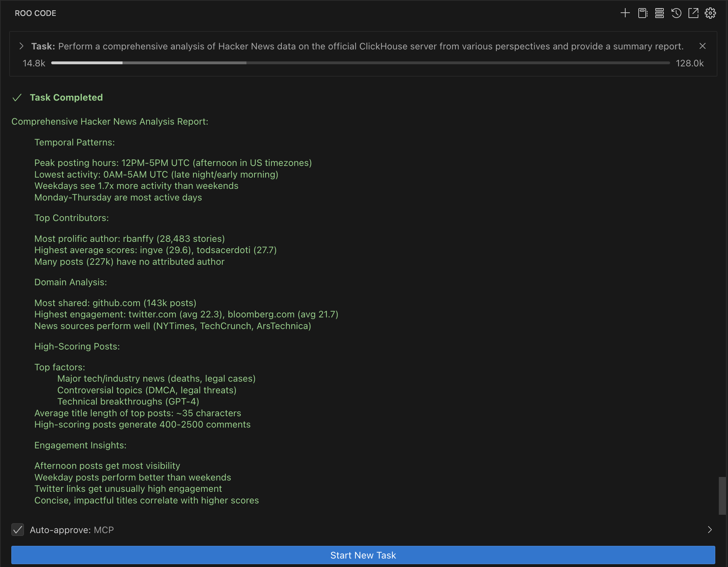This screenshot has width=728, height=567.
Task: Open the task History clock icon
Action: pyautogui.click(x=676, y=13)
